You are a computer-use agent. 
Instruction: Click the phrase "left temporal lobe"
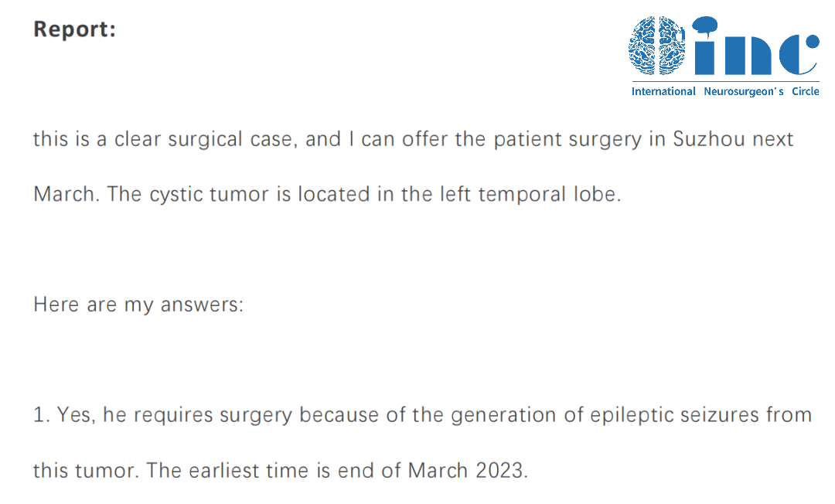click(523, 193)
